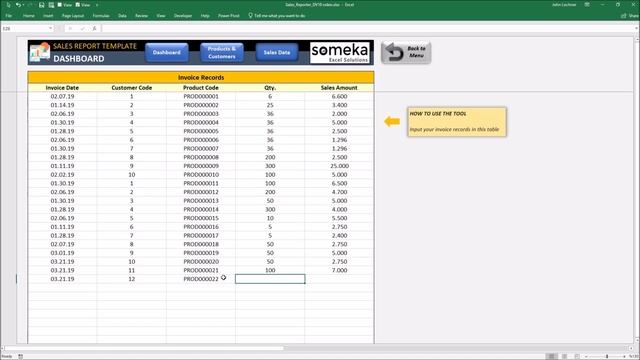The height and width of the screenshot is (360, 640).
Task: Open the Page Layout ribbon tab
Action: (x=73, y=16)
